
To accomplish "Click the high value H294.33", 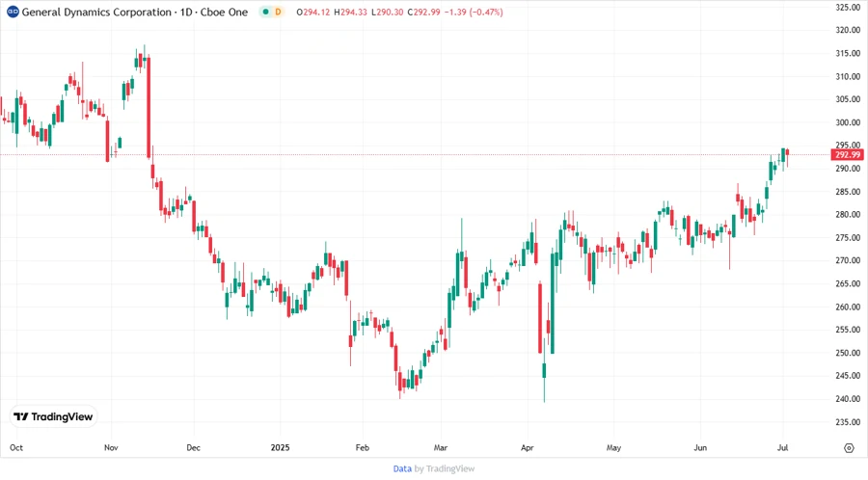I will [x=350, y=12].
